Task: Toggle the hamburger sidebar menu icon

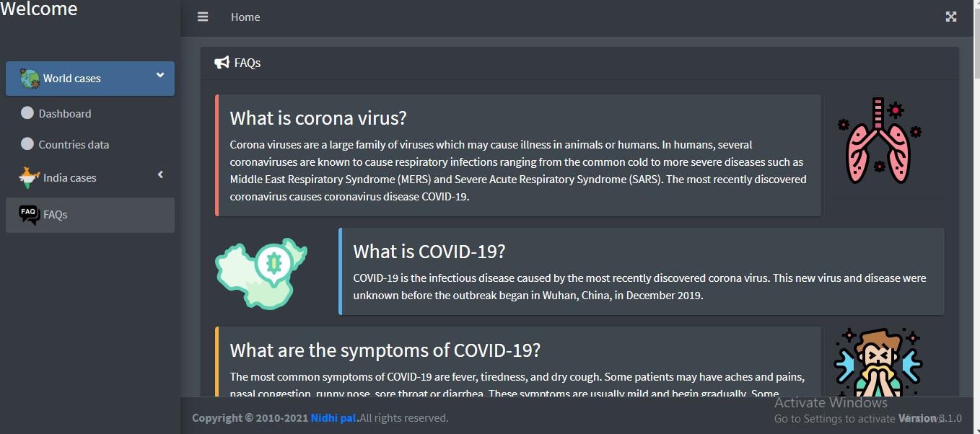Action: (x=203, y=17)
